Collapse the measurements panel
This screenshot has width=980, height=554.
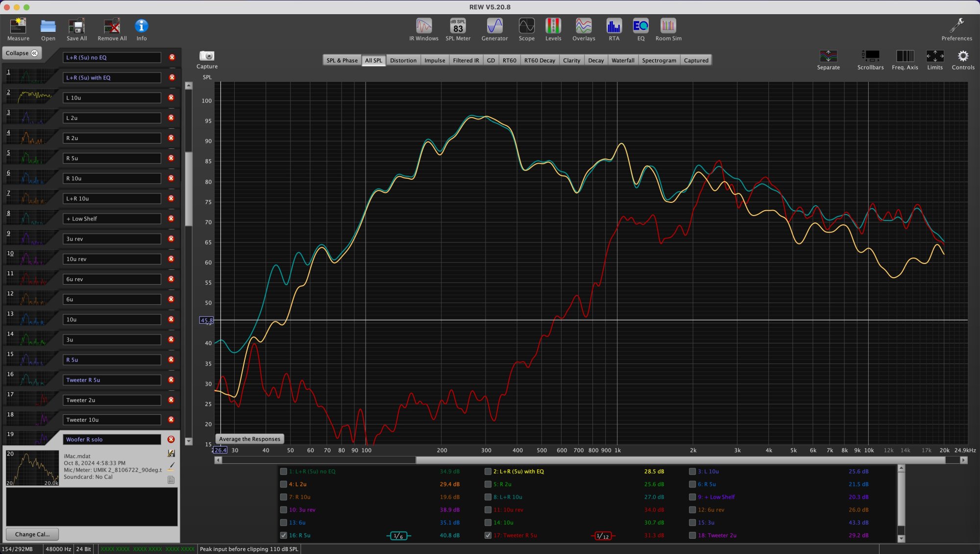click(x=22, y=53)
